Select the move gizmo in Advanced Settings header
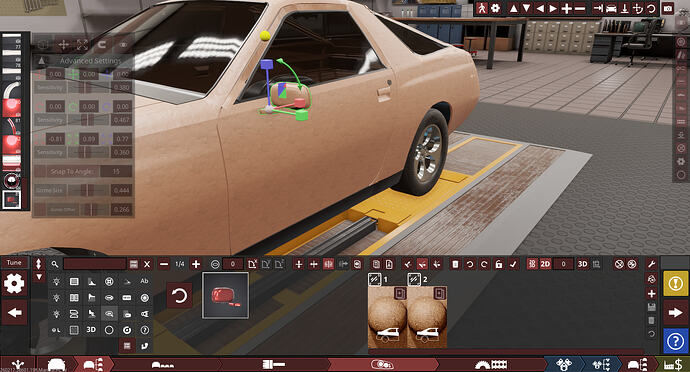This screenshot has width=690, height=372. coord(63,44)
